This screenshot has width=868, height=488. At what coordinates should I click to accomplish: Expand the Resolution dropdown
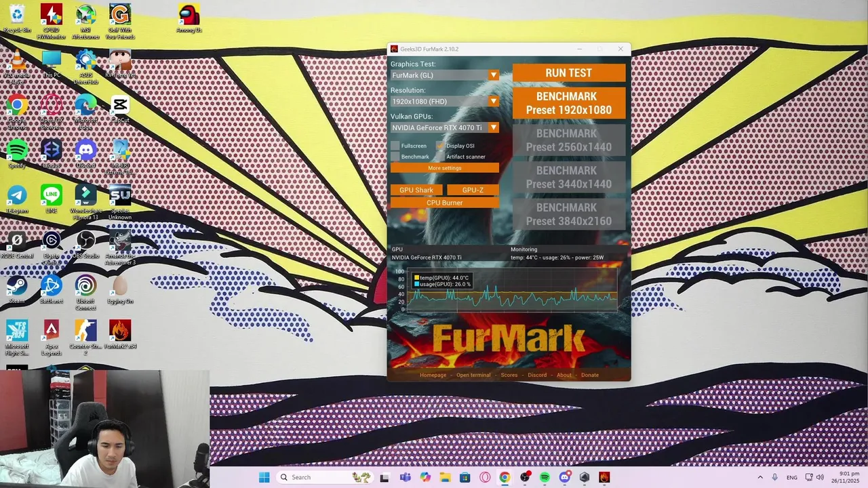coord(445,102)
